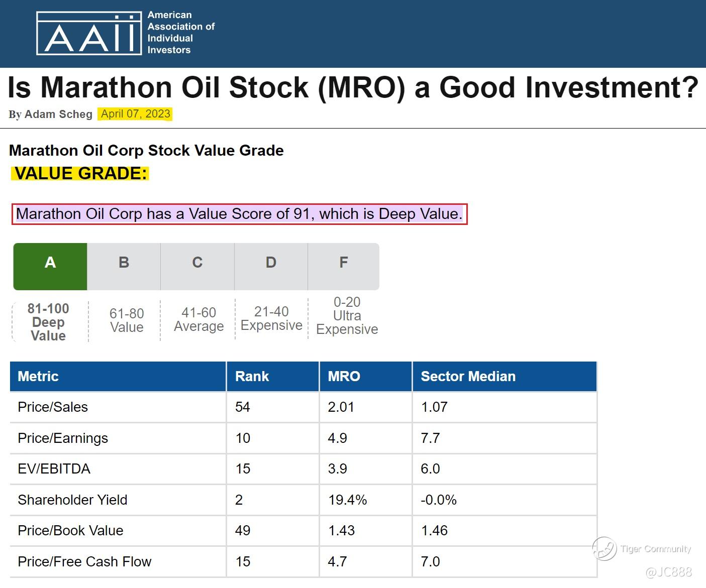Select grade F segment
This screenshot has height=588, width=706.
[x=344, y=267]
